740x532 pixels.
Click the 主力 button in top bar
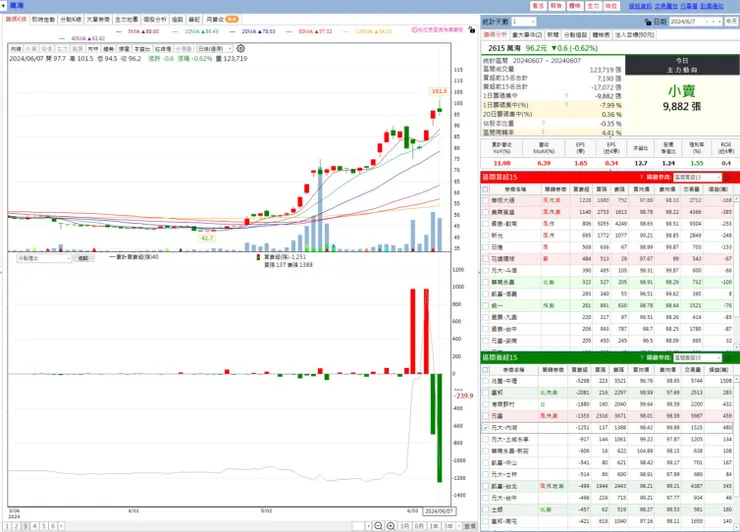point(593,6)
